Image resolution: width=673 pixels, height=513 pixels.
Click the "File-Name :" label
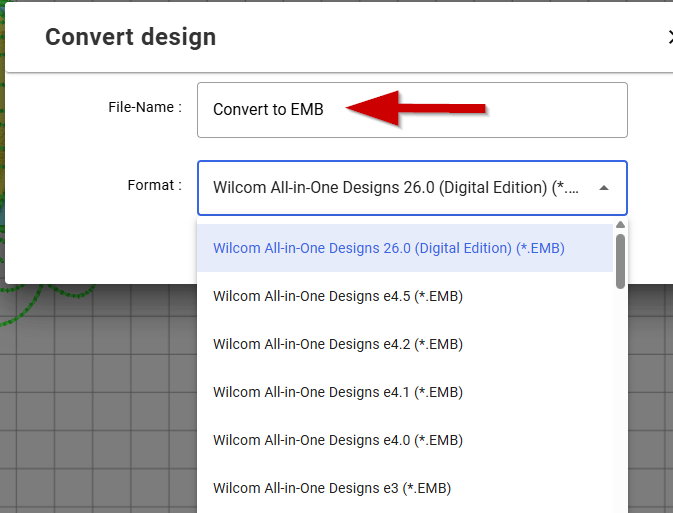click(145, 107)
